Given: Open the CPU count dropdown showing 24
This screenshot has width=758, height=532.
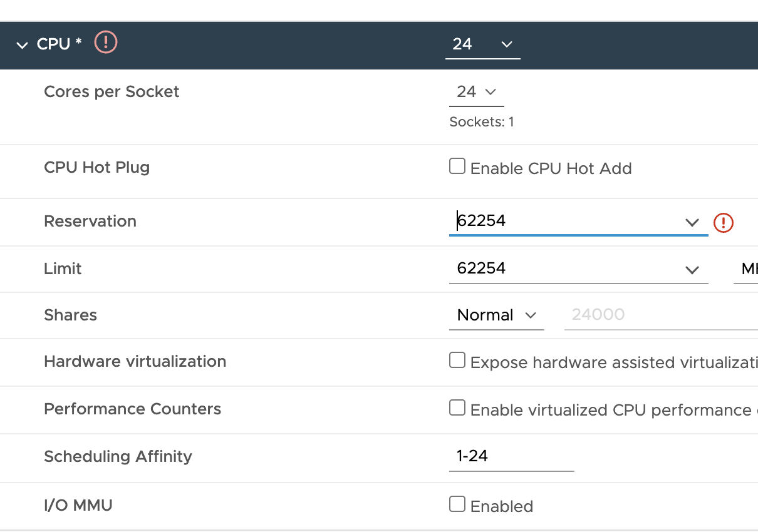Looking at the screenshot, I should click(482, 44).
